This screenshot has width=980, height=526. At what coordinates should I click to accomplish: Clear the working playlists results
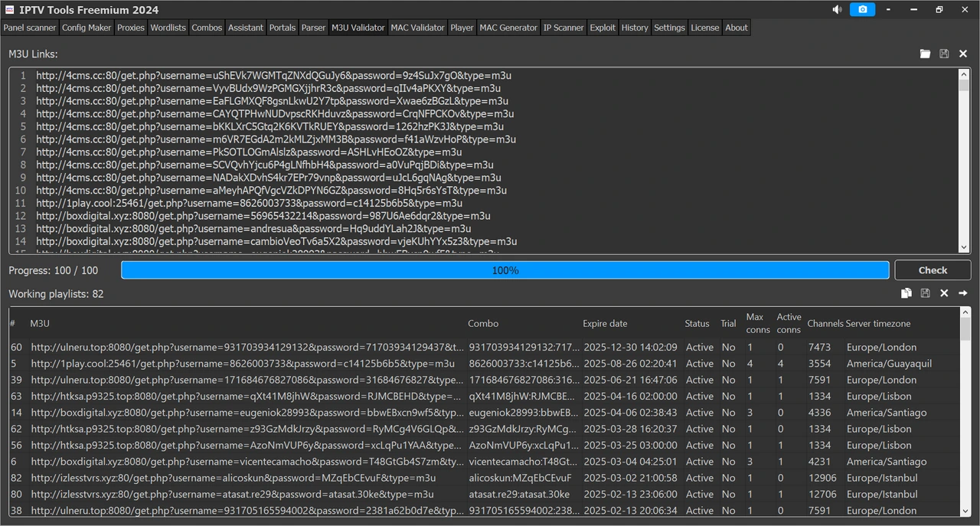tap(944, 293)
